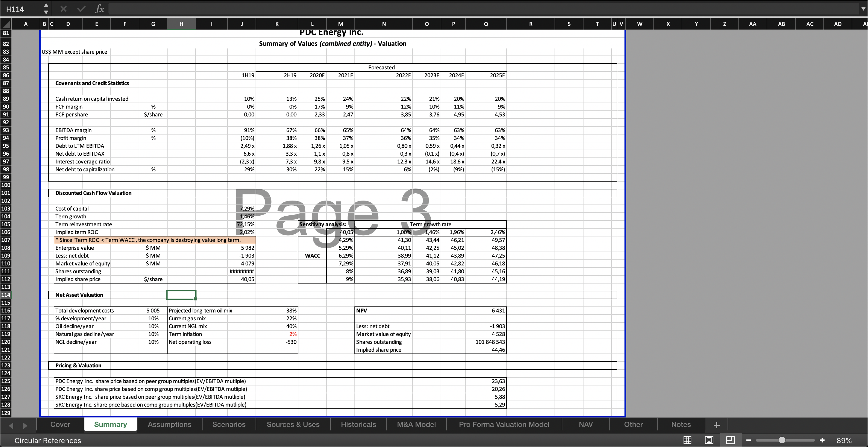The image size is (868, 447).
Task: Open the M&A Model sheet tab
Action: 416,424
